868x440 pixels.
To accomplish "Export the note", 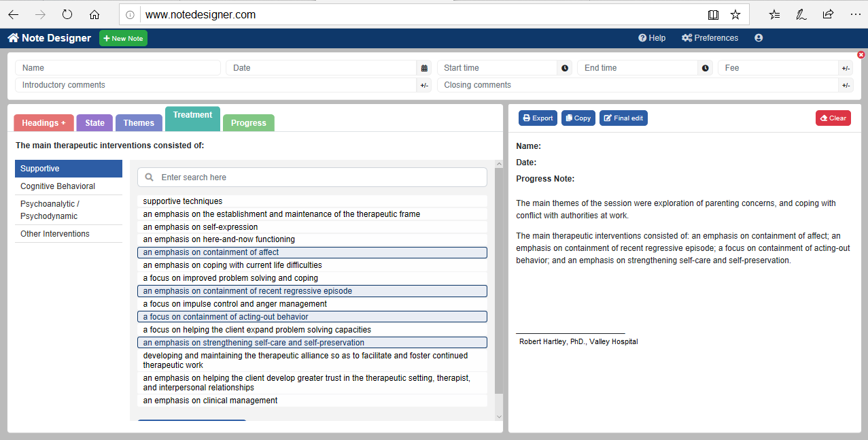I will click(538, 118).
